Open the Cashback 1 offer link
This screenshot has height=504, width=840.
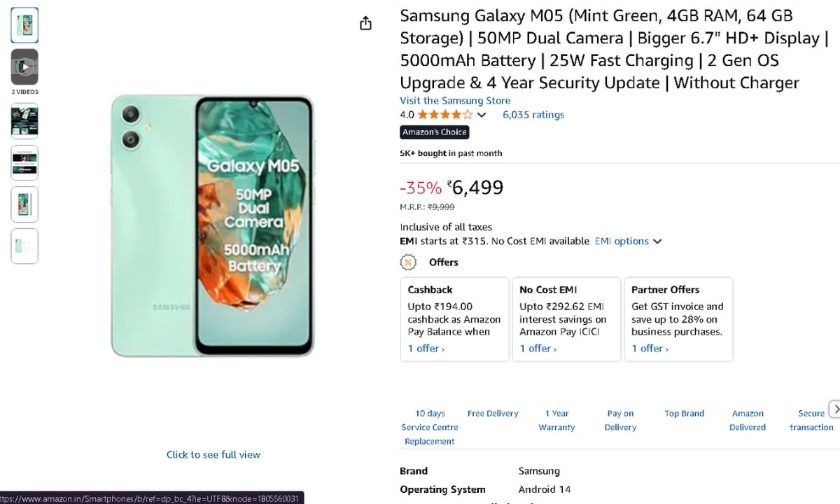[x=426, y=349]
